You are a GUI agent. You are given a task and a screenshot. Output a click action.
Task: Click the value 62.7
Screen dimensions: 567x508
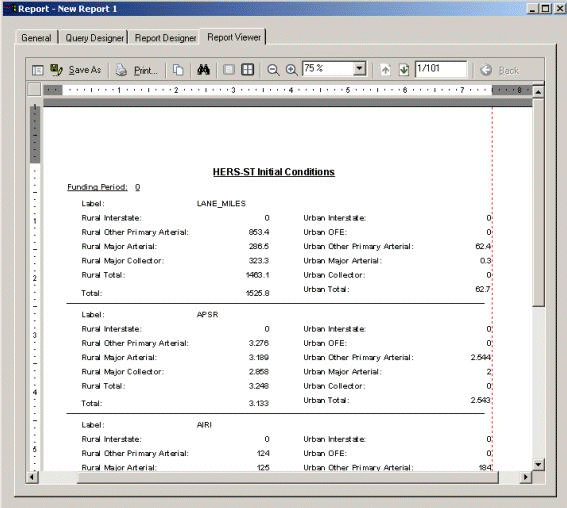(483, 289)
